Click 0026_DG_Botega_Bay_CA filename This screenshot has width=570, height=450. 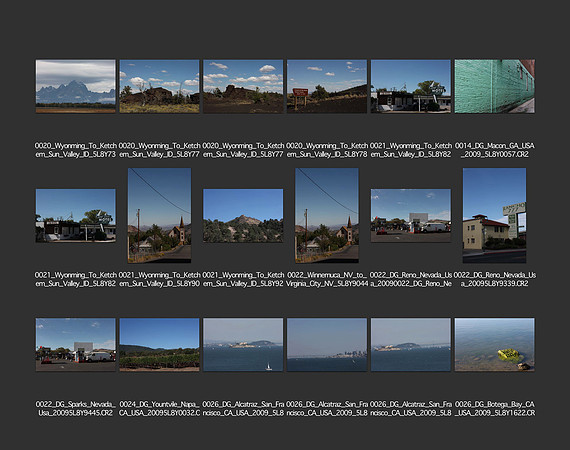coord(495,409)
